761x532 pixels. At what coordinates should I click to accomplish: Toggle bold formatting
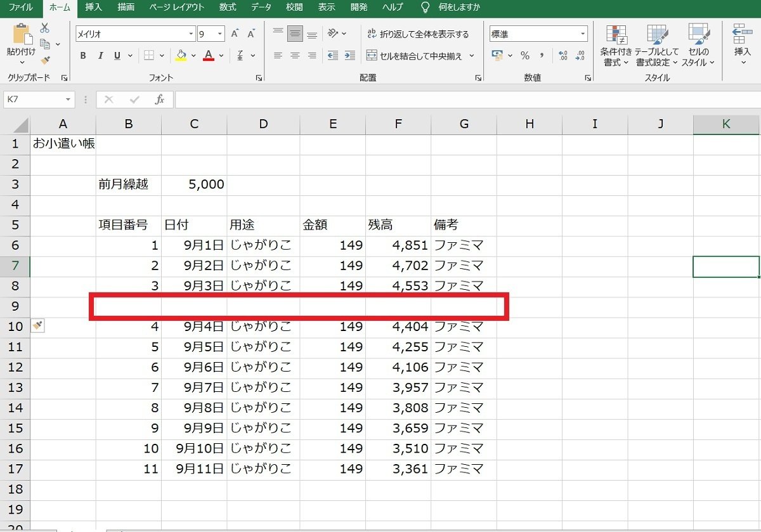[x=82, y=56]
